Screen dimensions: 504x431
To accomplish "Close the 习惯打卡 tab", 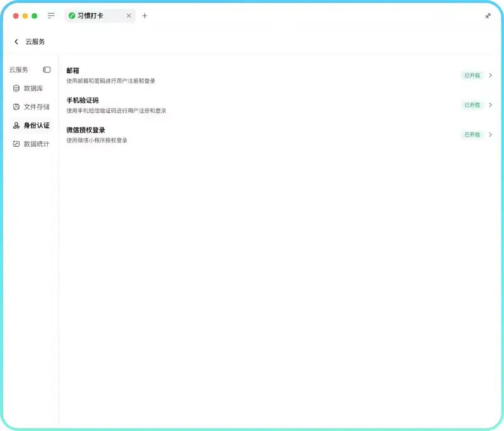I will tap(129, 16).
